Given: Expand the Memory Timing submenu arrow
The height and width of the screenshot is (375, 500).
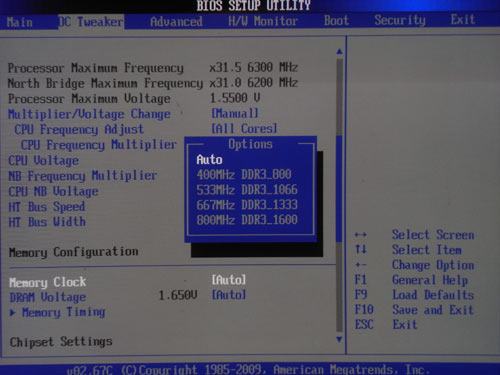Looking at the screenshot, I should click(13, 313).
